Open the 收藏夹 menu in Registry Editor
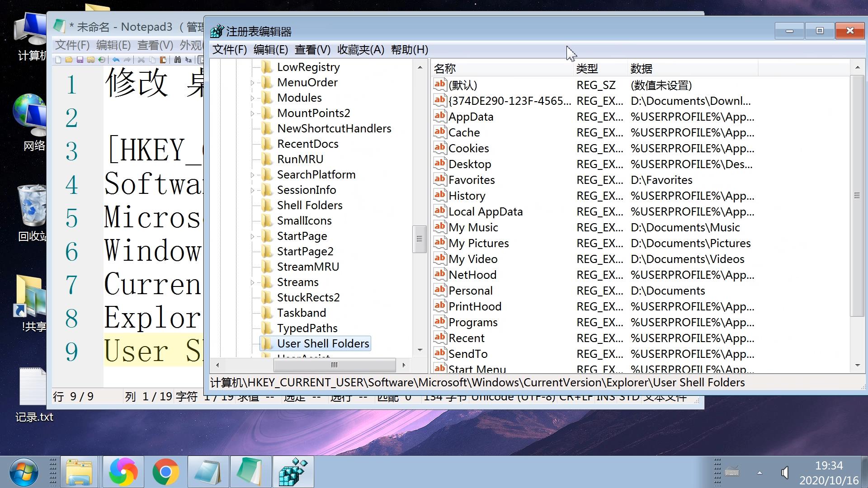This screenshot has height=488, width=868. [x=359, y=50]
